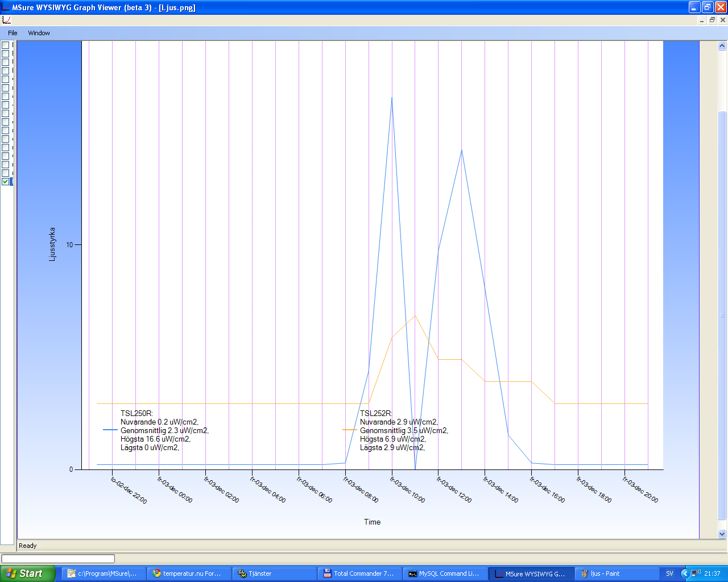This screenshot has width=728, height=582.
Task: Tick the unchecked box just above the checked one
Action: 6,173
